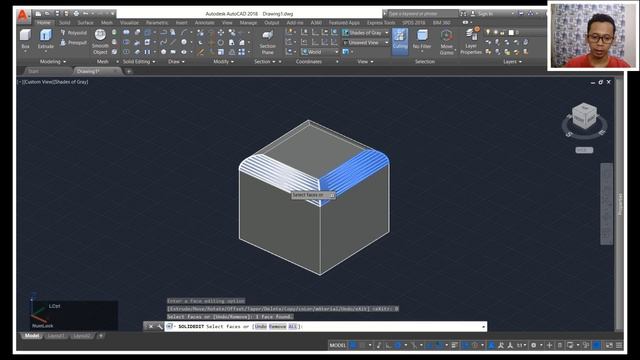This screenshot has height=360, width=640.
Task: Expand the View panel
Action: 365,62
